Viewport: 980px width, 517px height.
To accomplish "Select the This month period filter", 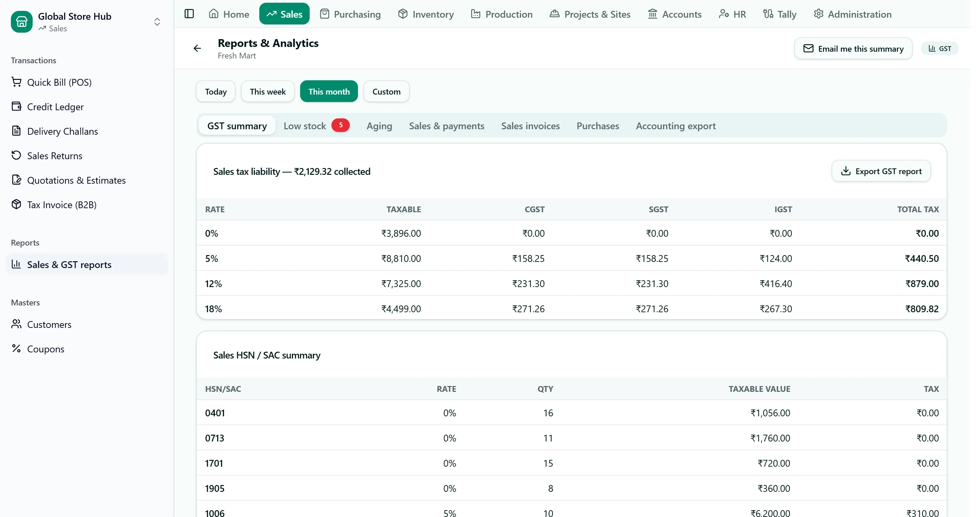I will coord(329,91).
